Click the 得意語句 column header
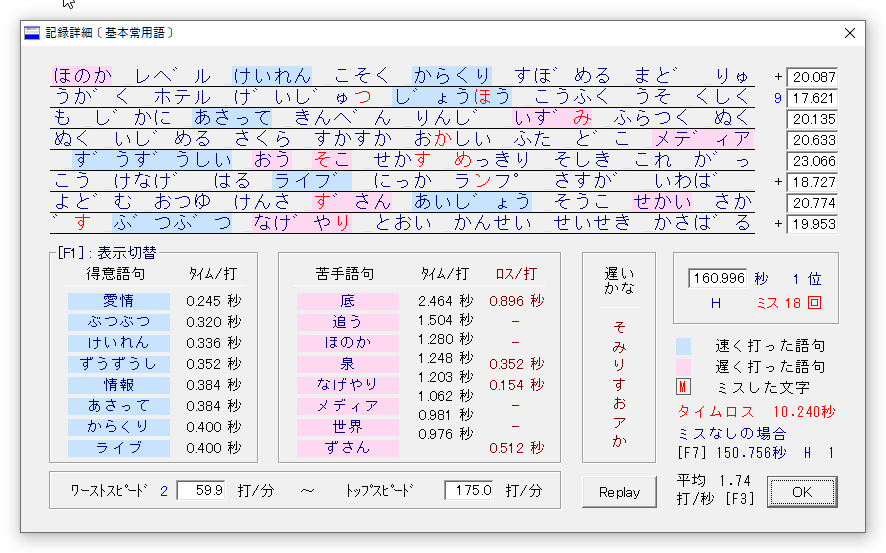The width and height of the screenshot is (886, 553). pyautogui.click(x=115, y=274)
